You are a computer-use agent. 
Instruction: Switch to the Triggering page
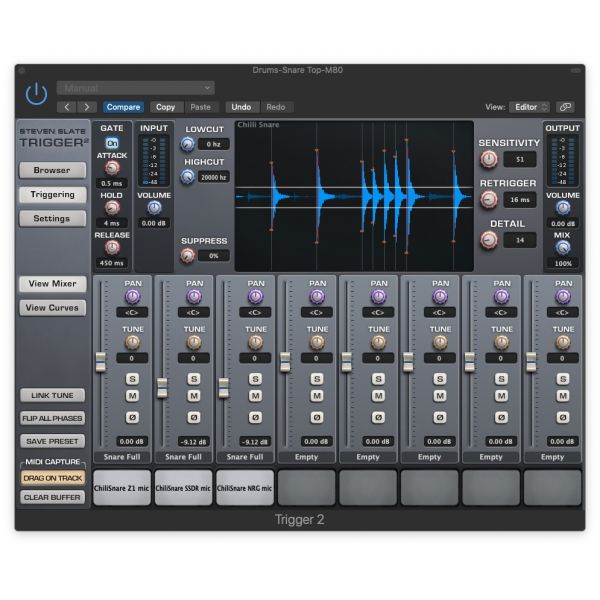coord(52,195)
